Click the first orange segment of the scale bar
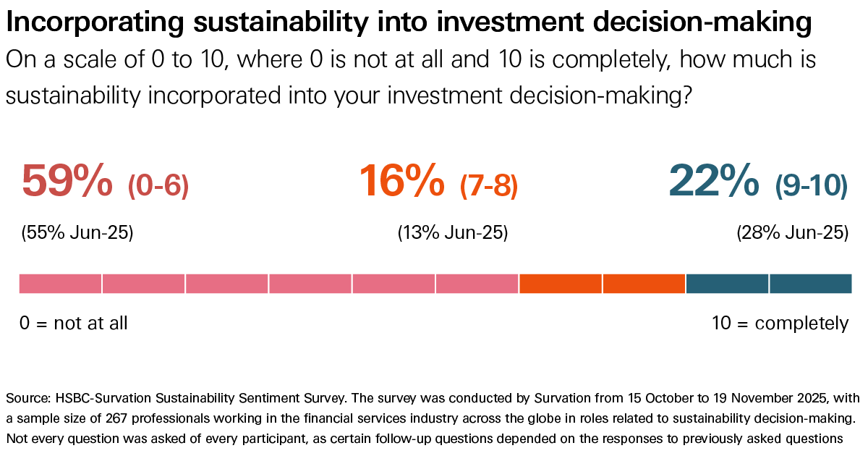The image size is (868, 456). click(561, 284)
